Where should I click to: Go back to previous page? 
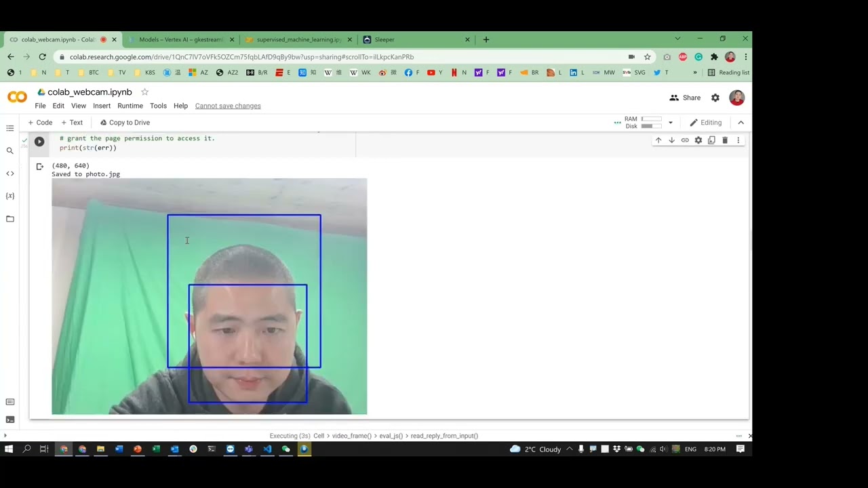tap(10, 57)
